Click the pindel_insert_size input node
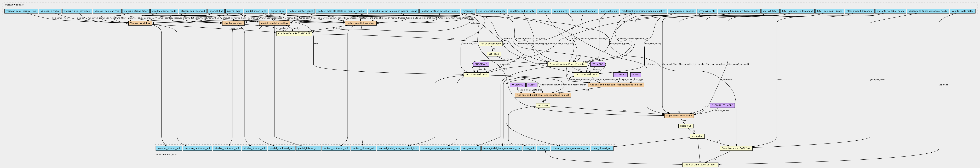Screen dimensions: 980x168 point(256,11)
